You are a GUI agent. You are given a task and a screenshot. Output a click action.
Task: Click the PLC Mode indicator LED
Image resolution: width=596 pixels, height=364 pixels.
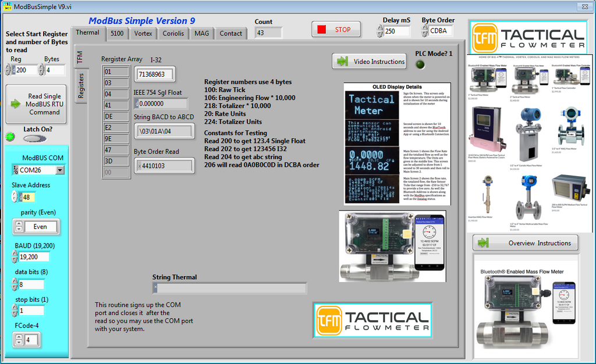pyautogui.click(x=420, y=64)
